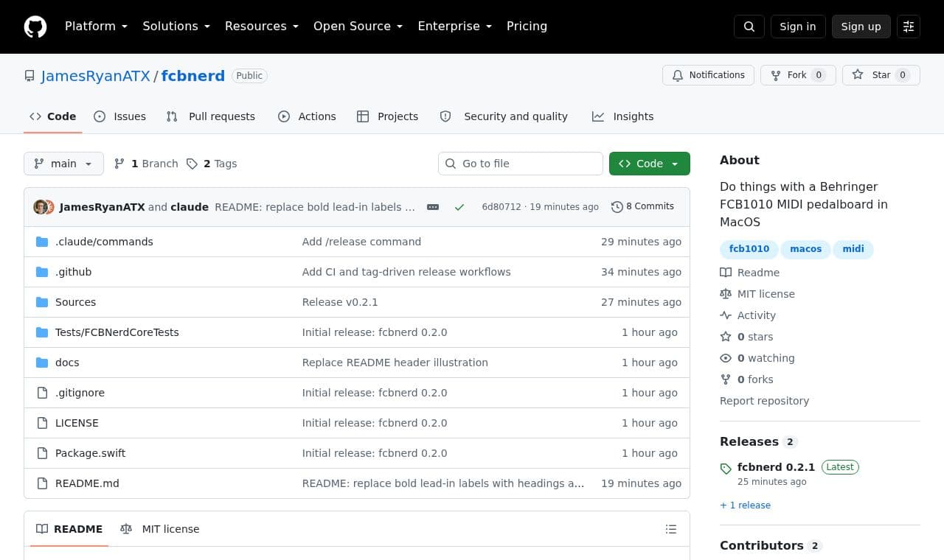
Task: Click the Sign in button
Action: point(798,27)
